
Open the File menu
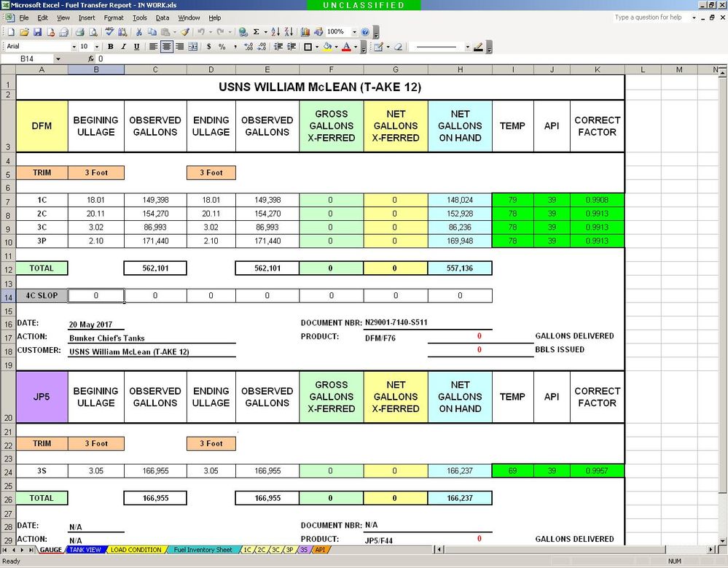click(x=23, y=17)
